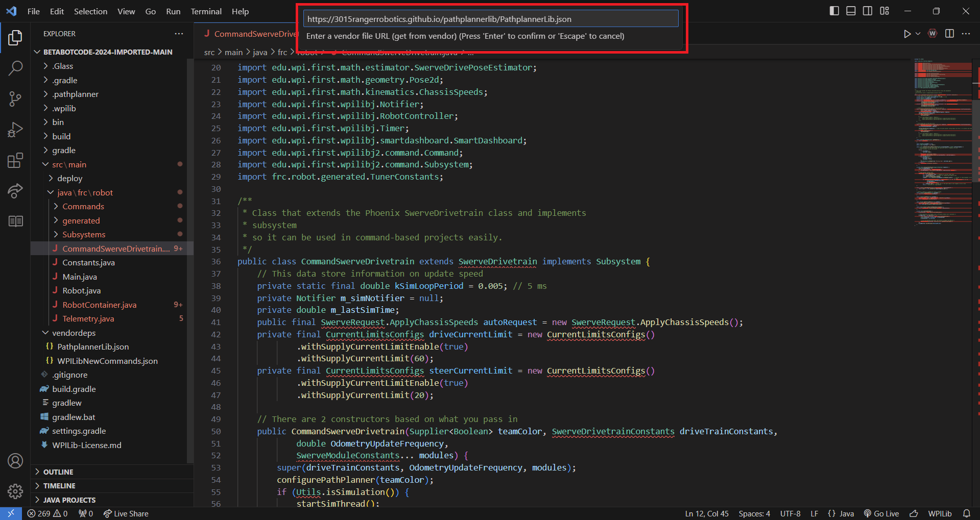
Task: Click the remote window status bar icon
Action: click(11, 513)
